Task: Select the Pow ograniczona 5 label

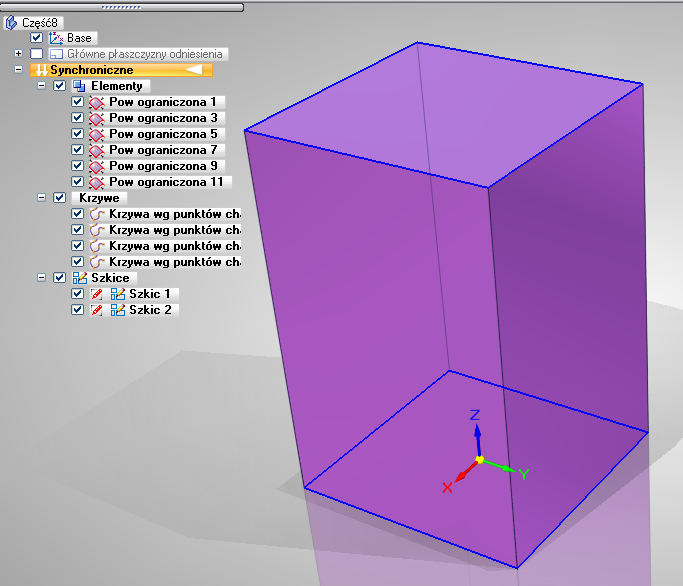Action: [163, 134]
